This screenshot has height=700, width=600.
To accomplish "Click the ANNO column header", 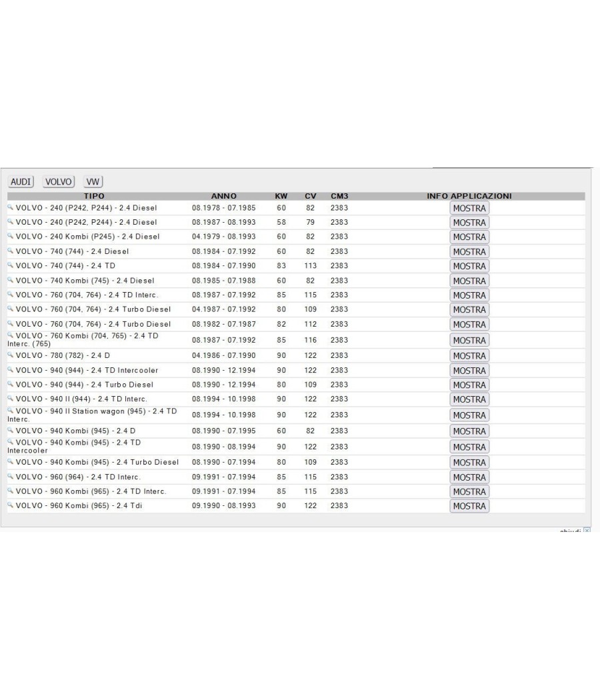I will point(223,196).
